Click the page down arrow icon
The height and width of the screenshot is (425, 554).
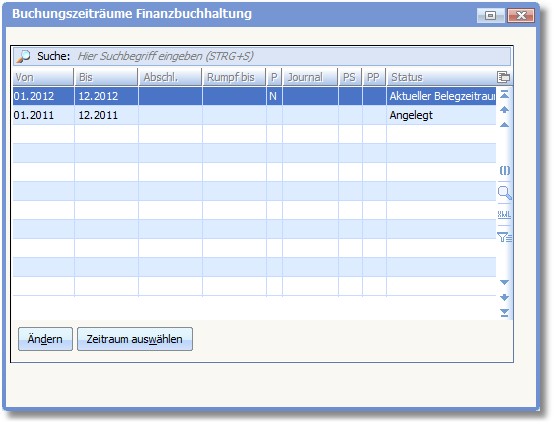click(505, 297)
